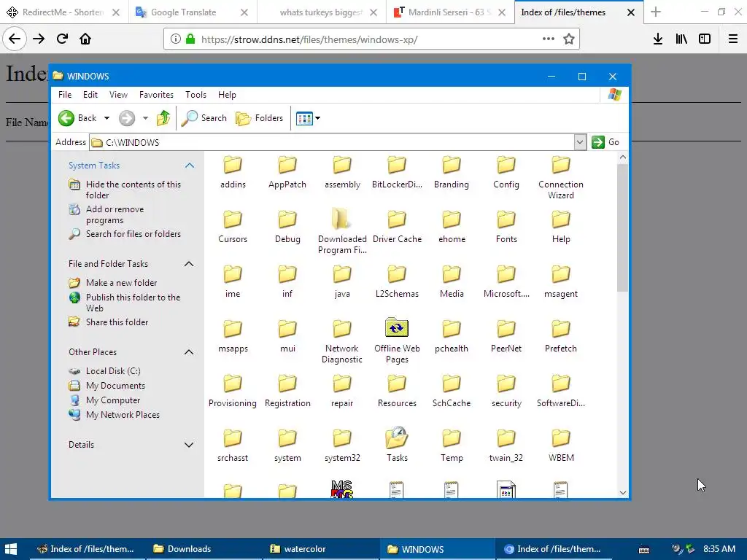Viewport: 747px width, 560px height.
Task: Open the Favorites menu
Action: 156,95
